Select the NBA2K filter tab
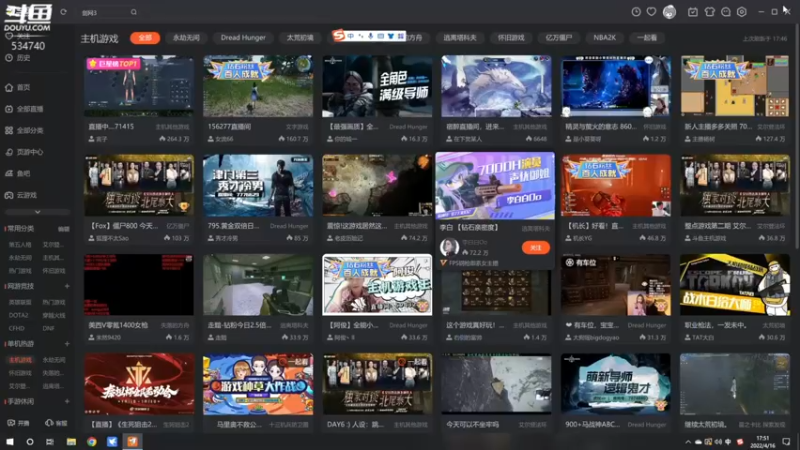 coord(605,38)
